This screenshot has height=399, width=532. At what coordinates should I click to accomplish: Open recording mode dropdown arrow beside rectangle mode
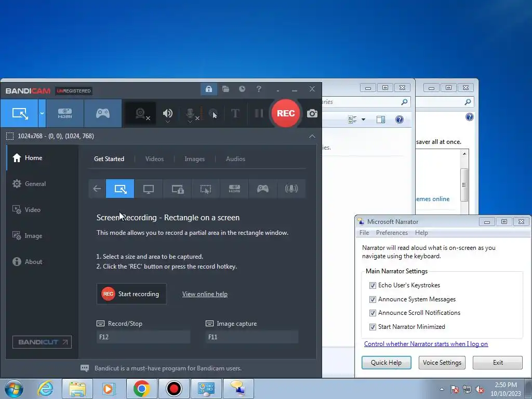click(x=42, y=113)
